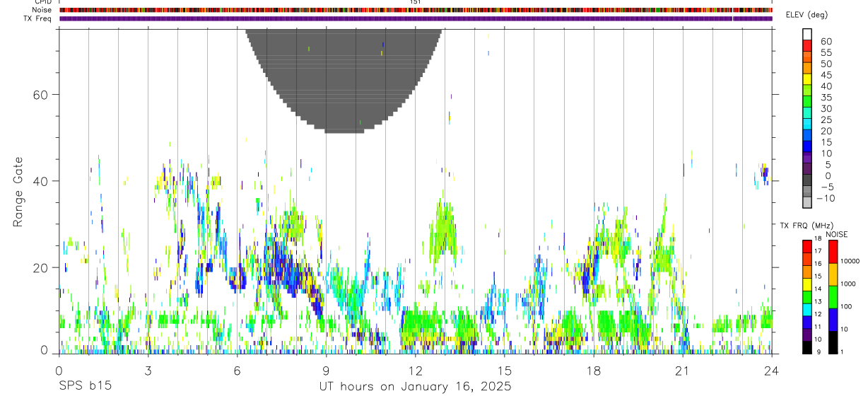Click the '3' tick on the UT hours axis

(x=148, y=370)
